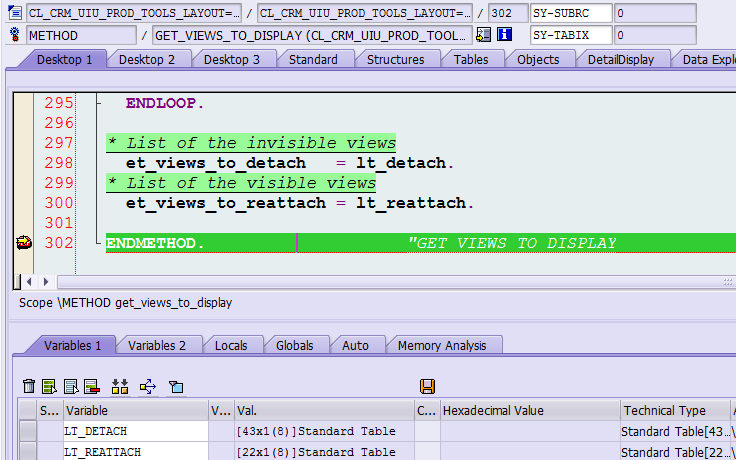This screenshot has height=460, width=736.
Task: Click the icon left of blue info button
Action: 483,34
